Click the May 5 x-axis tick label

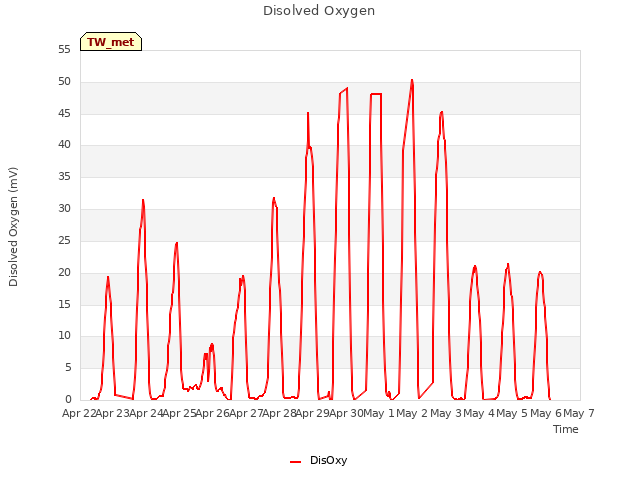point(512,413)
